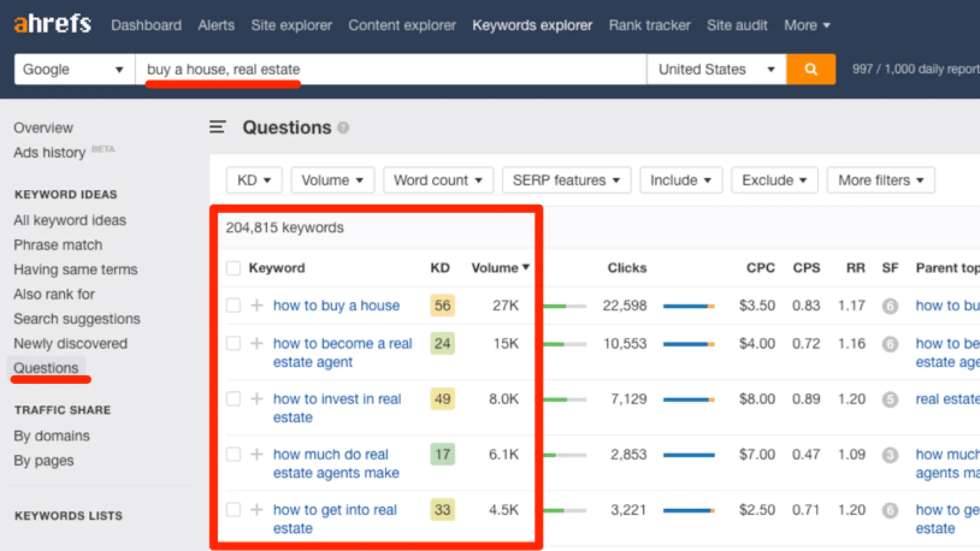Expand the KD filter dropdown

[254, 180]
